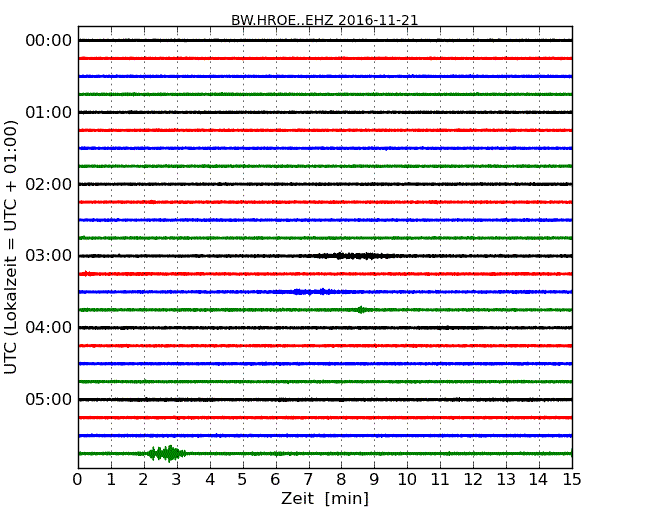Click x-axis tick label 11

(440, 480)
